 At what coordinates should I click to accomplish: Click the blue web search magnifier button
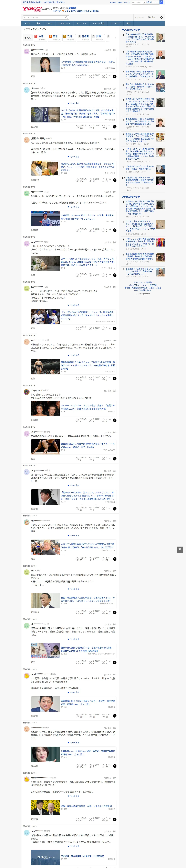coord(161,2)
